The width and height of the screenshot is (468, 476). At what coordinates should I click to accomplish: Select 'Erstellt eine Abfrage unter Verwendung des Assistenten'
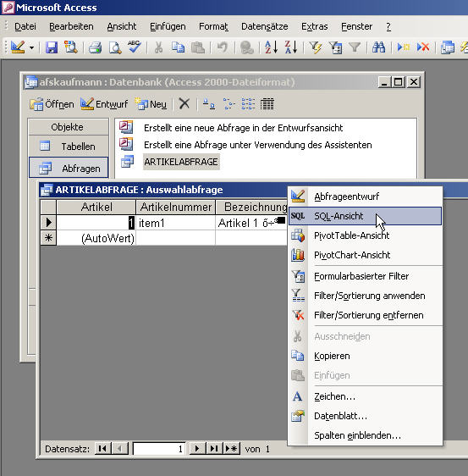click(x=258, y=145)
